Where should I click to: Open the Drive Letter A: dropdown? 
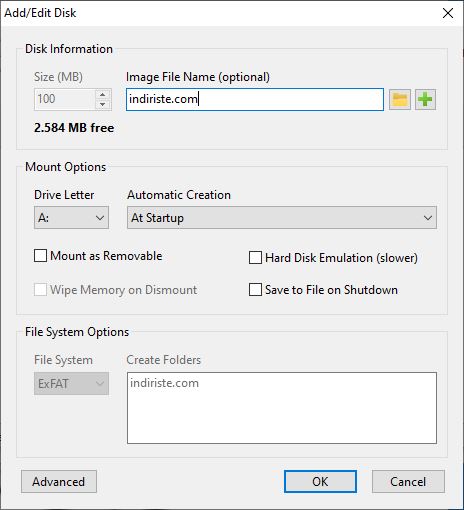71,218
